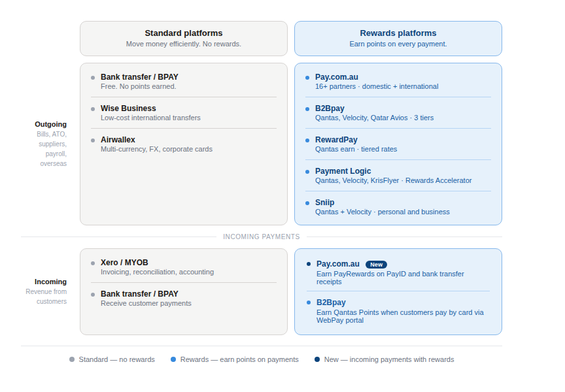Click the Standard platforms header card

[184, 39]
